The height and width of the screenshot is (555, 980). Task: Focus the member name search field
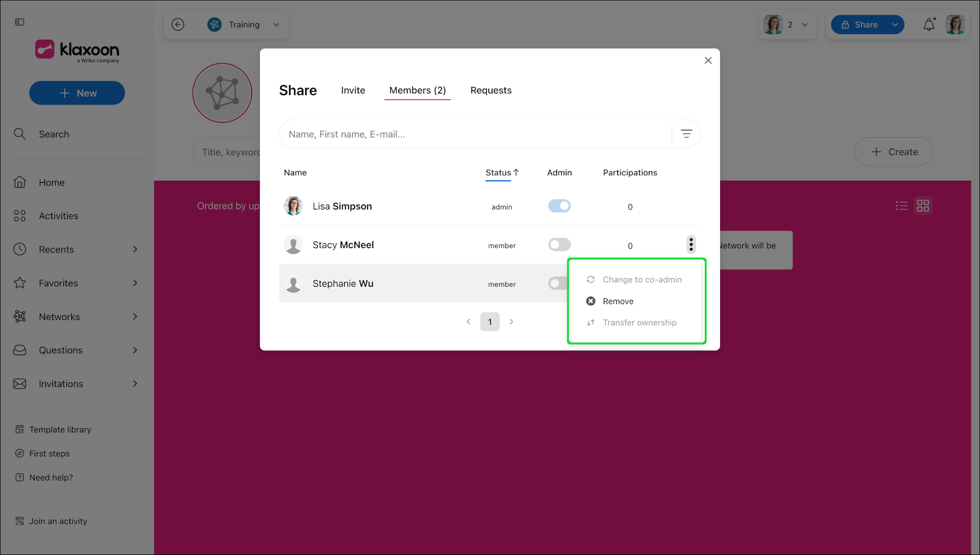(475, 134)
